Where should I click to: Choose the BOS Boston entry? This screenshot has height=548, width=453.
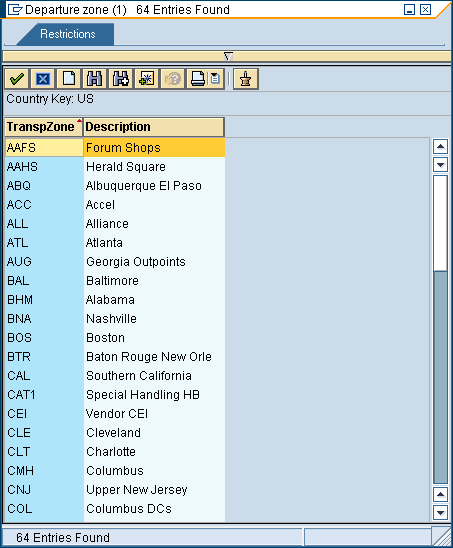(115, 338)
